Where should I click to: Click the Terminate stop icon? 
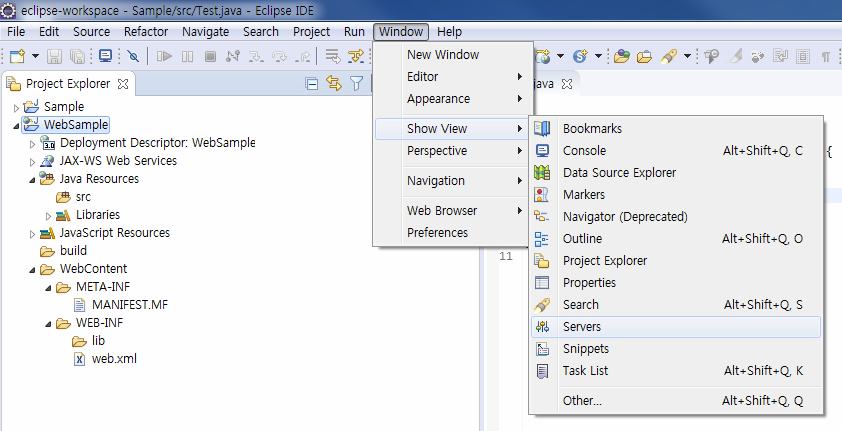point(210,56)
